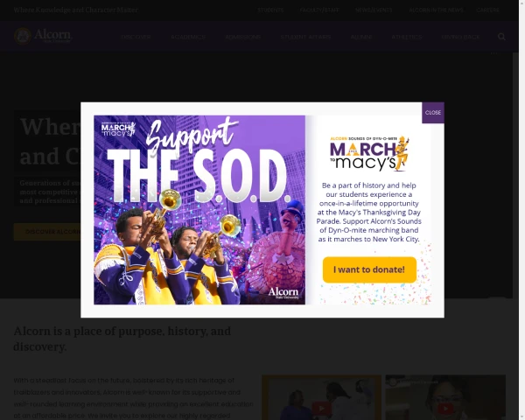Viewport: 525px width, 420px height.
Task: Open the Academics navigation menu
Action: [188, 37]
